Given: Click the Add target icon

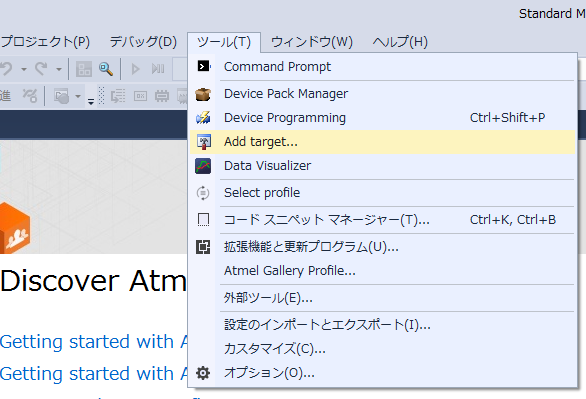Looking at the screenshot, I should click(x=204, y=142).
